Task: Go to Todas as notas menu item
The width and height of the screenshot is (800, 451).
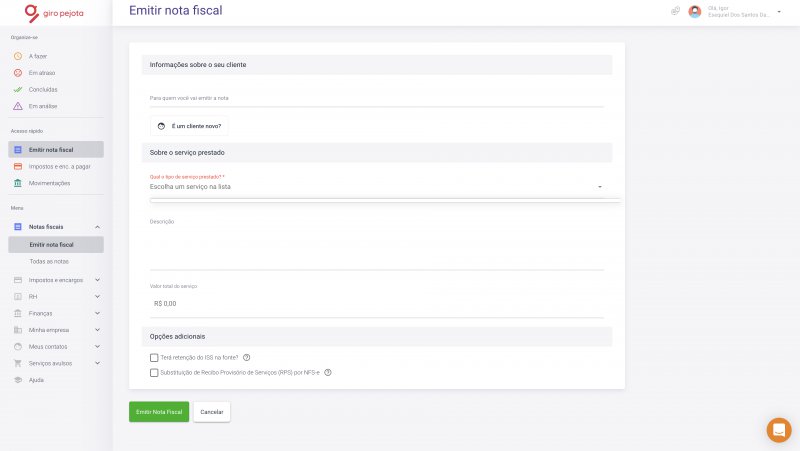Action: point(49,261)
